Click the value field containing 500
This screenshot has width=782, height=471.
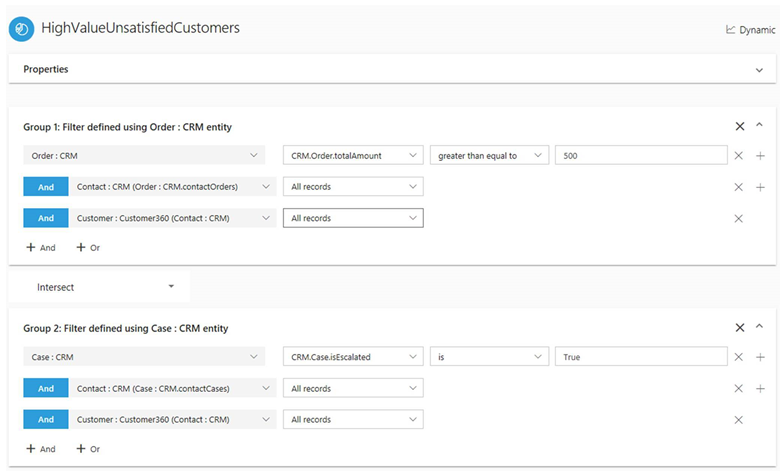[641, 155]
